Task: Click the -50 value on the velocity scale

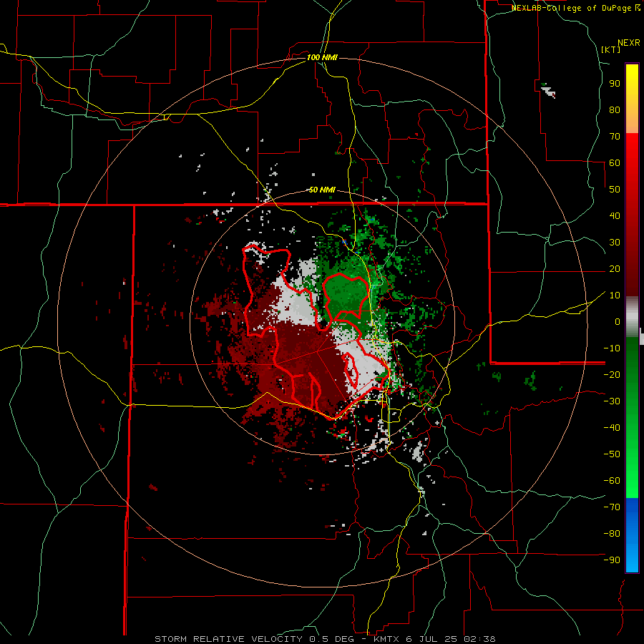Action: tap(612, 454)
